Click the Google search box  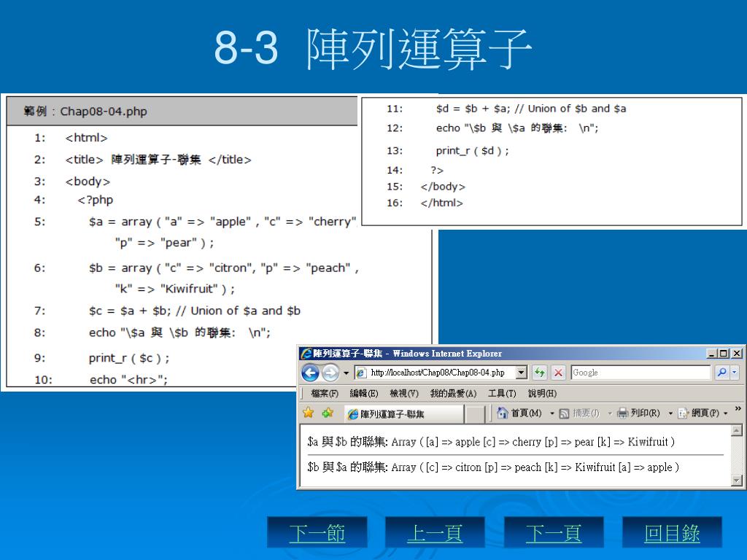click(640, 373)
